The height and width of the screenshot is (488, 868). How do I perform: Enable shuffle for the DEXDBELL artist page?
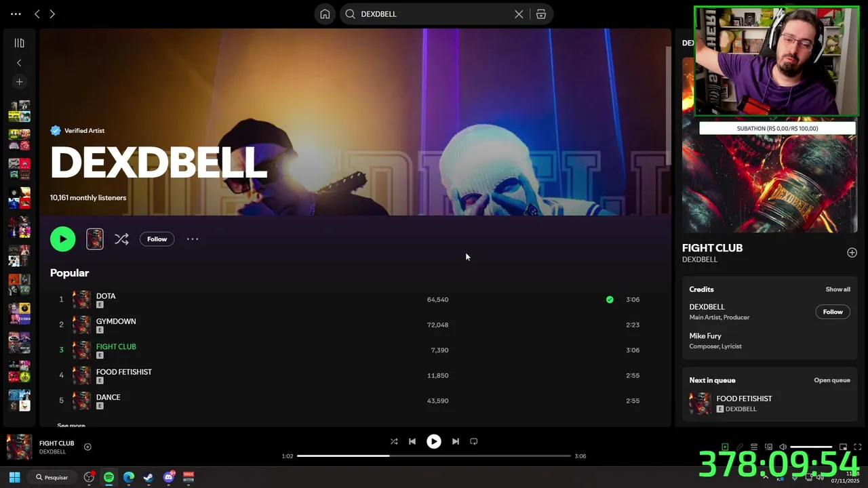(x=121, y=239)
